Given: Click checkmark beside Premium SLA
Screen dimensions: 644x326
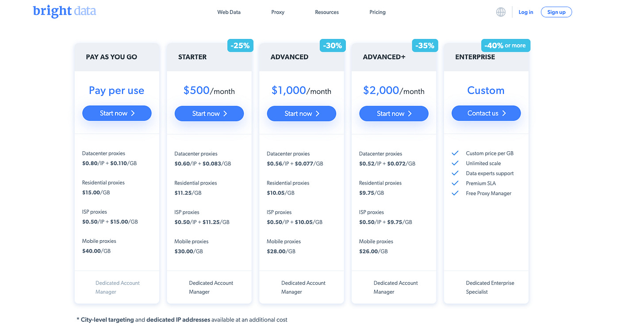Looking at the screenshot, I should coord(455,183).
